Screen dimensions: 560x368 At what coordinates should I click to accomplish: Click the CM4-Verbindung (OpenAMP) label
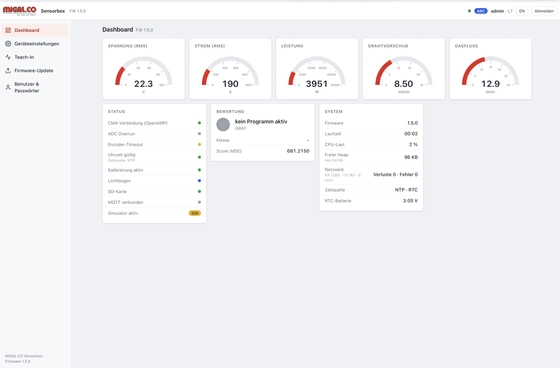point(138,123)
